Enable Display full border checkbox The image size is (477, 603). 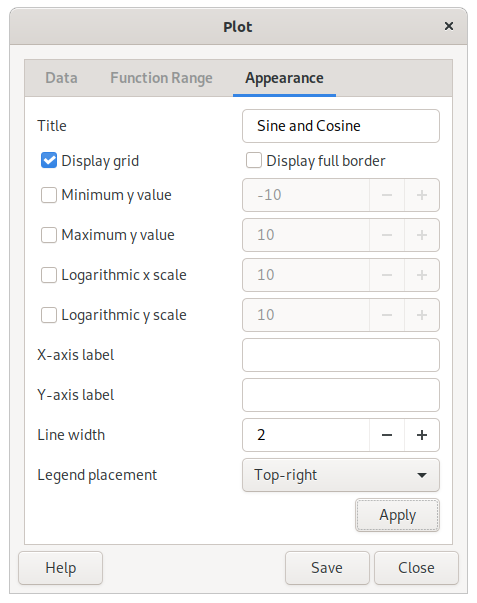tap(254, 160)
